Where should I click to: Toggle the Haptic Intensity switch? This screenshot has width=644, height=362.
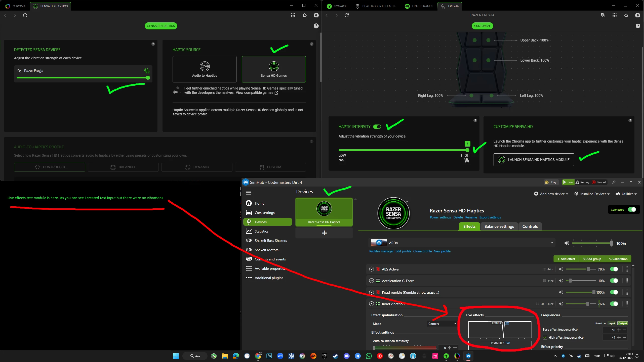pos(377,127)
